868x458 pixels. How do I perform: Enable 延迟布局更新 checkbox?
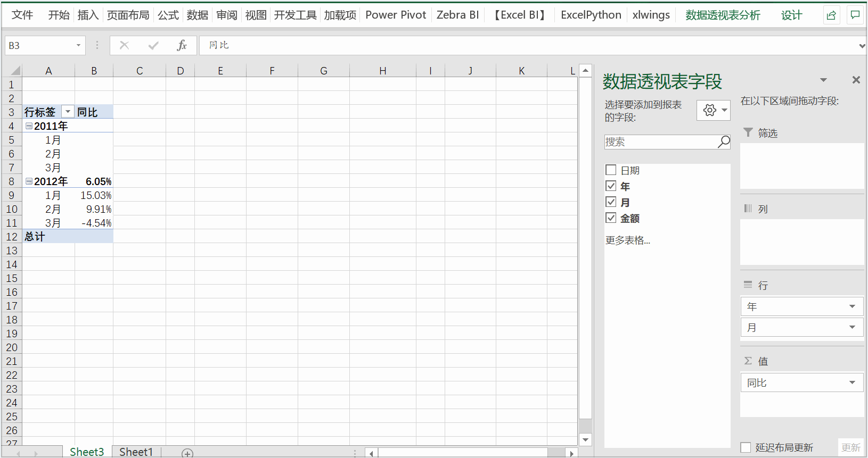point(746,447)
